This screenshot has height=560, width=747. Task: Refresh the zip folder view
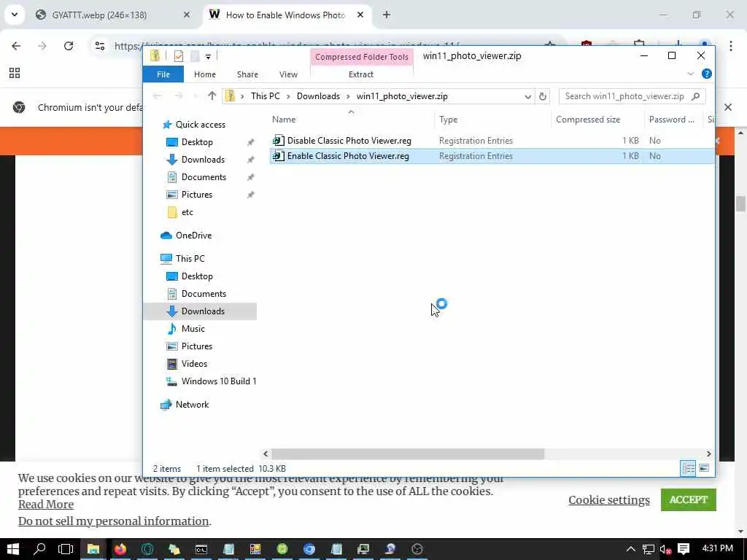click(542, 97)
